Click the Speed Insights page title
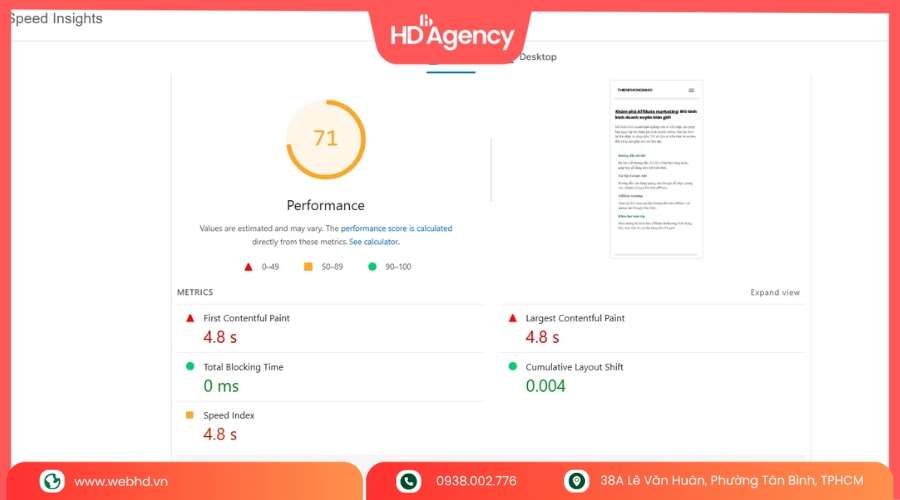 [x=56, y=18]
